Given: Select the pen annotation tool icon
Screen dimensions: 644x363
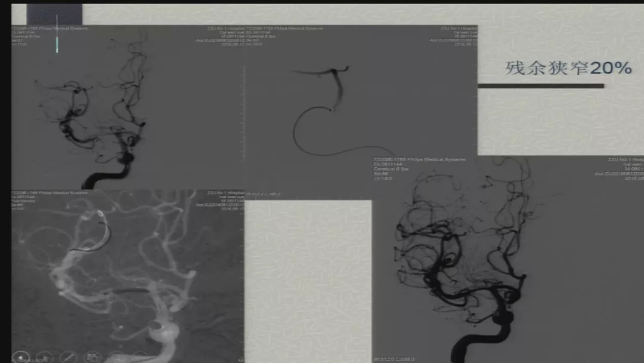Looking at the screenshot, I should [70, 357].
